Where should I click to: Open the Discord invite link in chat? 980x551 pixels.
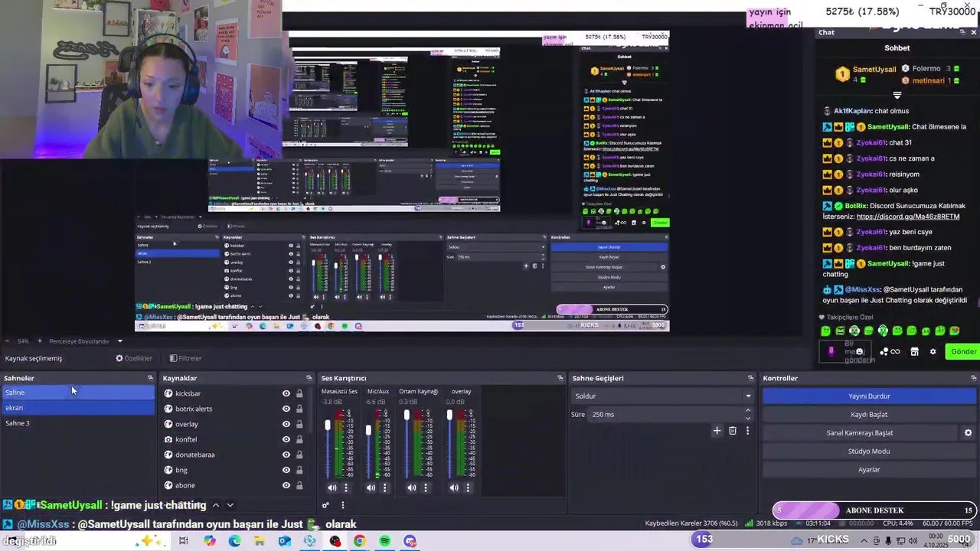point(908,217)
